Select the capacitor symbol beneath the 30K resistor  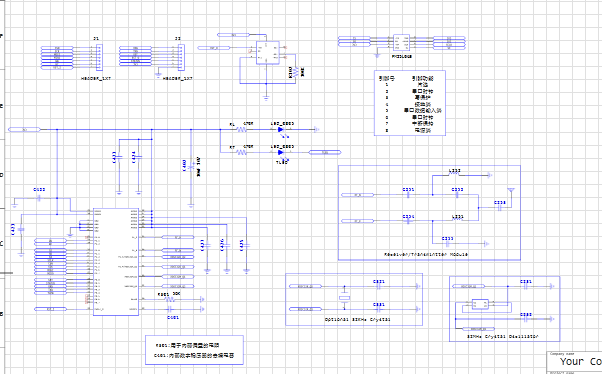click(x=171, y=309)
